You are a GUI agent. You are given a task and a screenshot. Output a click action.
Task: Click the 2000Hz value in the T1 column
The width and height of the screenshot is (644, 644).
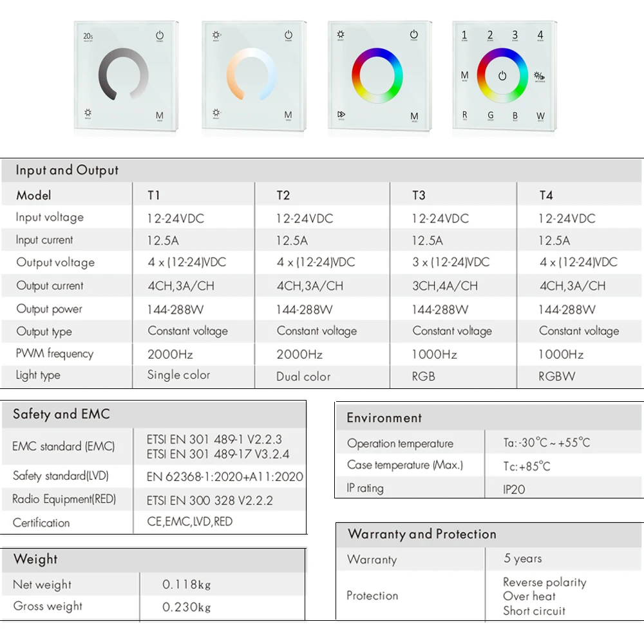click(x=170, y=354)
